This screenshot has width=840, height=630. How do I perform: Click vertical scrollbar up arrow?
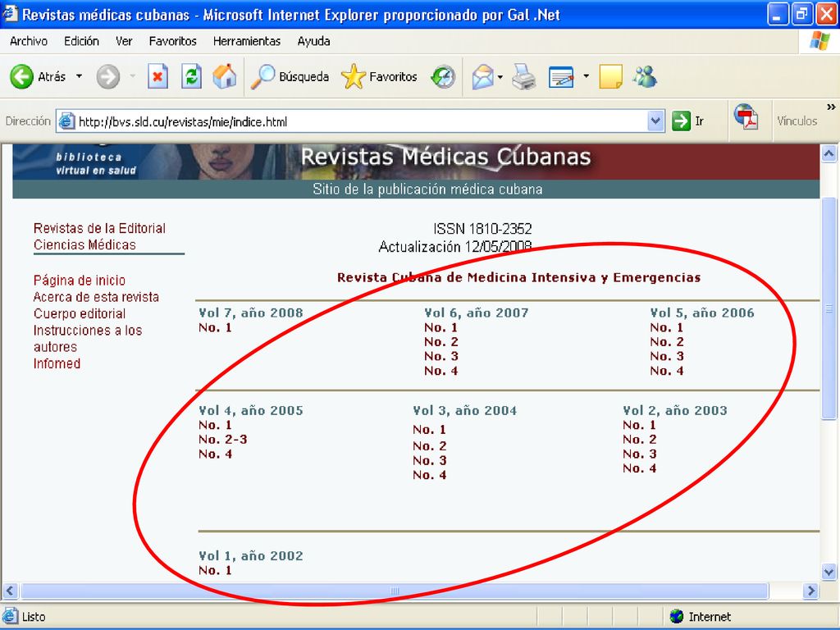829,154
